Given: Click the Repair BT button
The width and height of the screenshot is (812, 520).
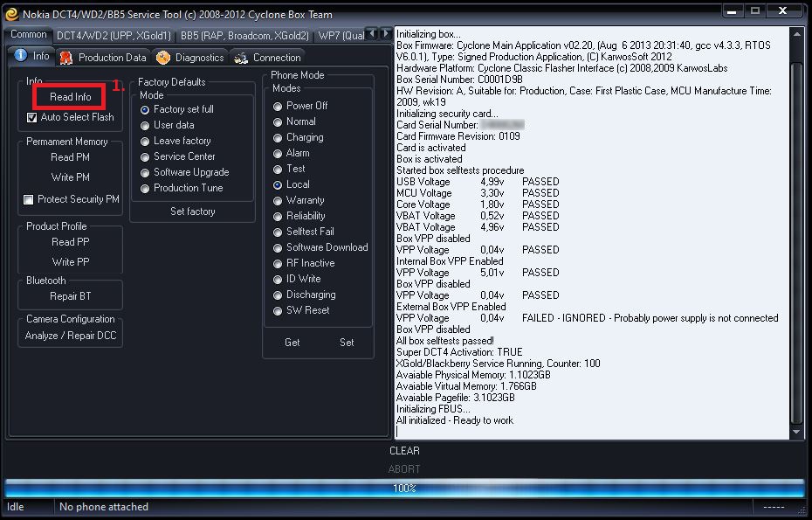Looking at the screenshot, I should click(70, 296).
